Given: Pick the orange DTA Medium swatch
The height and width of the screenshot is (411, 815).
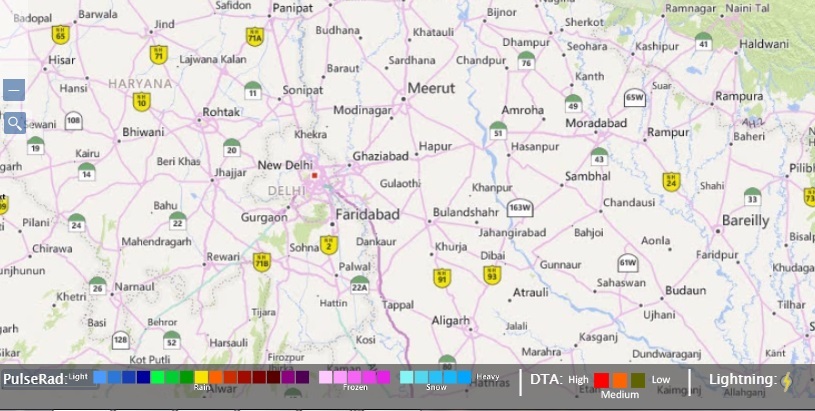Looking at the screenshot, I should tap(620, 380).
